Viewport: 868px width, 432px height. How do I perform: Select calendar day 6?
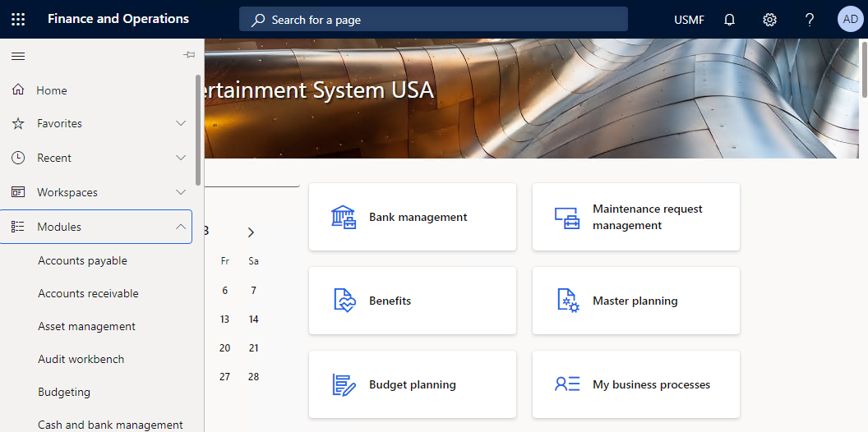pos(224,291)
